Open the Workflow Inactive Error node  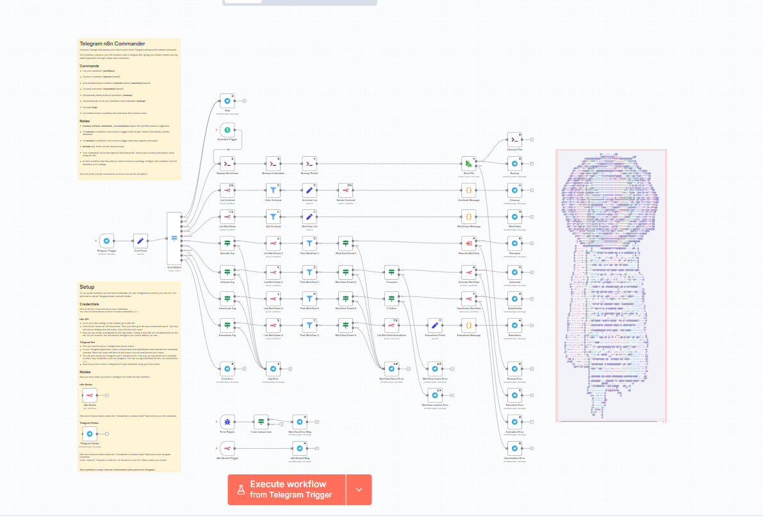(x=434, y=396)
